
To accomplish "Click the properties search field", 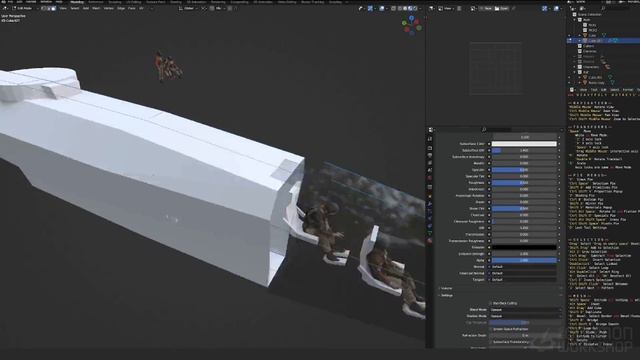I will pyautogui.click(x=496, y=130).
